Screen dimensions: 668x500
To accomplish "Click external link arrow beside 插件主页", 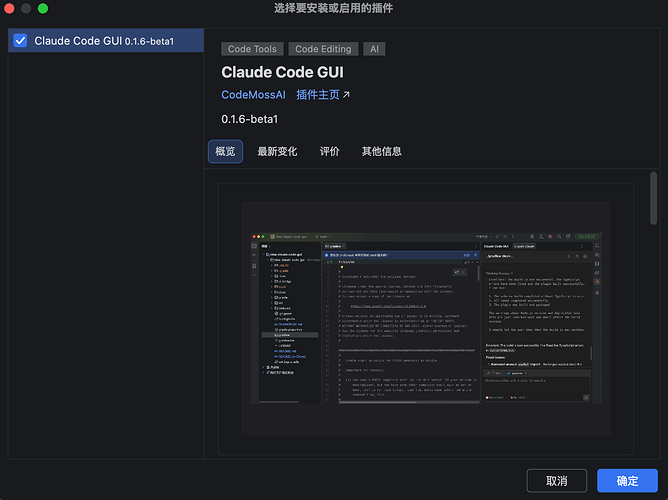I will tap(346, 95).
